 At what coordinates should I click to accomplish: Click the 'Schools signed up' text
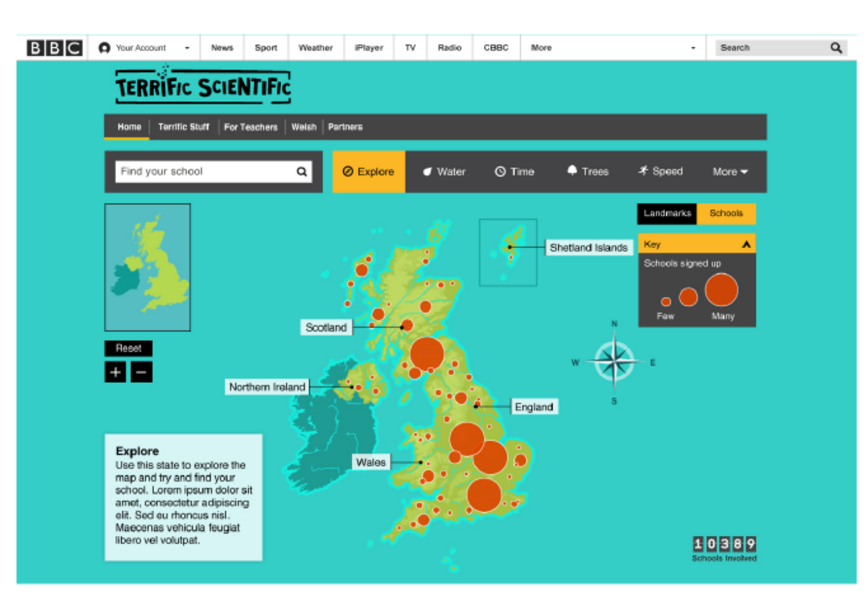click(x=682, y=264)
